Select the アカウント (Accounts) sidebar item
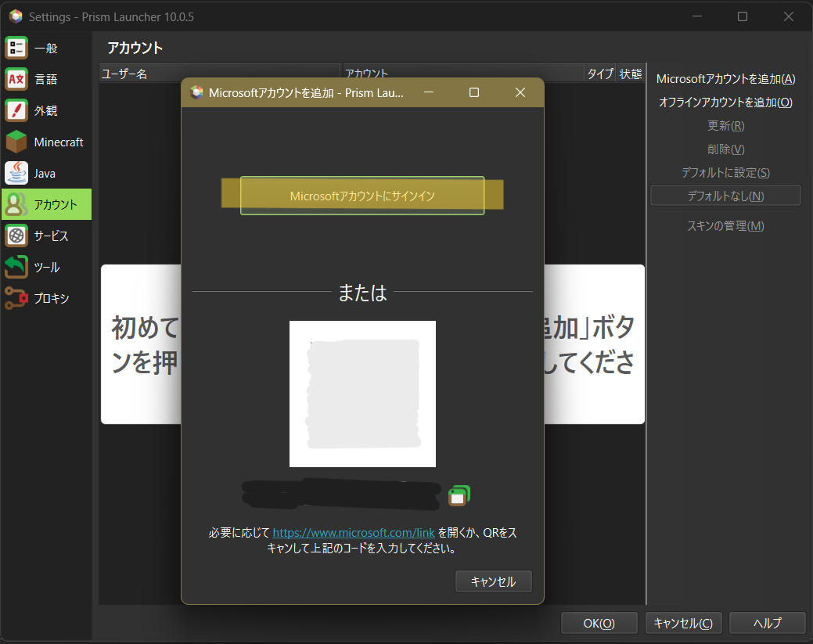This screenshot has width=813, height=644. pyautogui.click(x=47, y=205)
